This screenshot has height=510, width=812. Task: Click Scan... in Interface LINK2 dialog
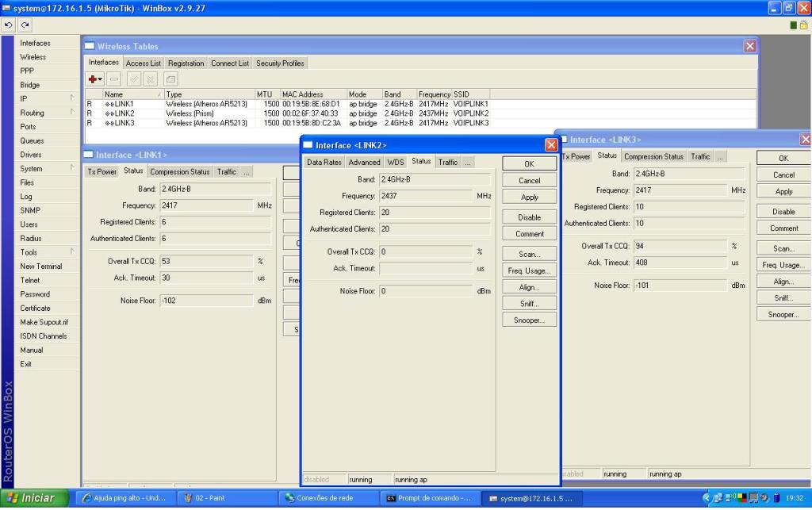pyautogui.click(x=529, y=255)
